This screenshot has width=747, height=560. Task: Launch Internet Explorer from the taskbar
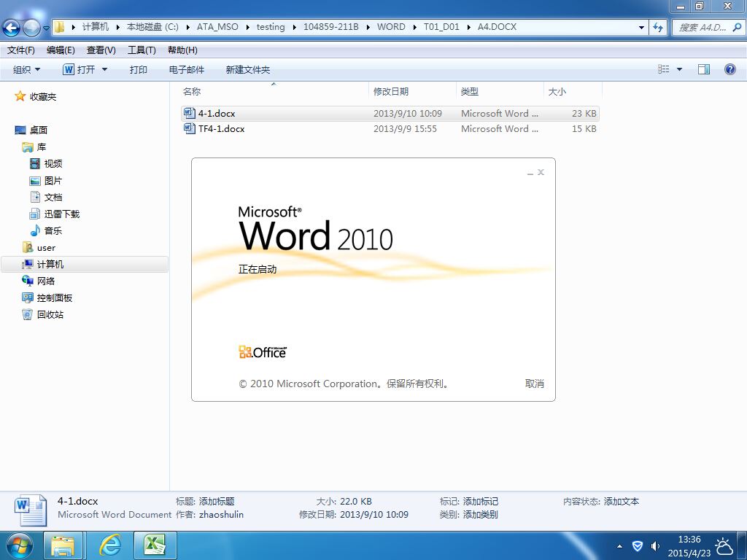[110, 545]
